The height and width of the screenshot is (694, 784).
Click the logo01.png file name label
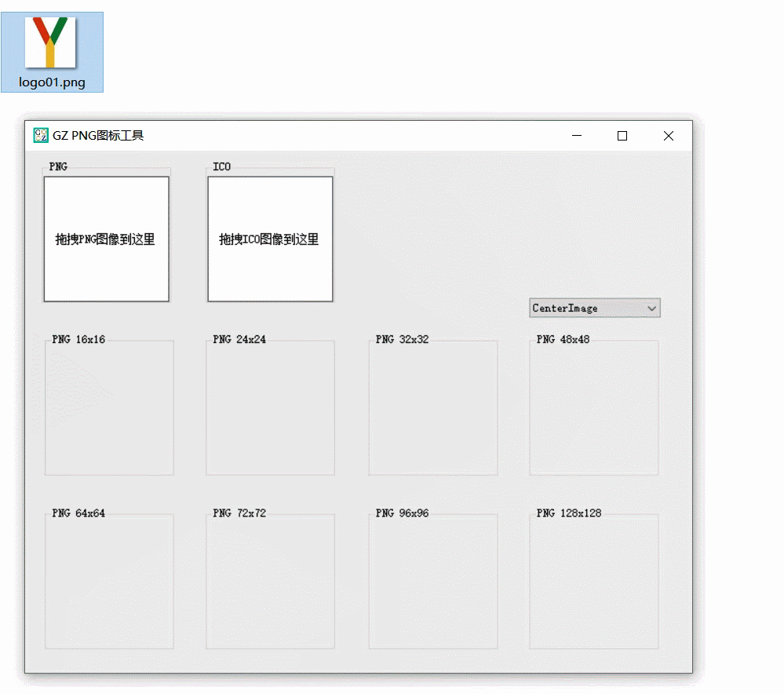coord(52,82)
